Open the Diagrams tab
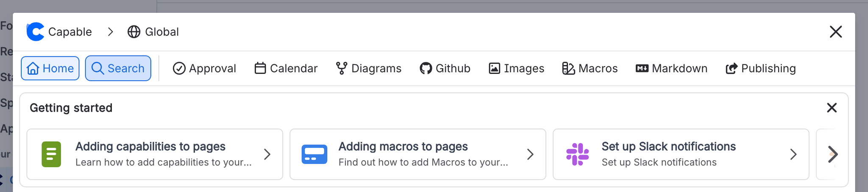Viewport: 868px width, 192px height. (368, 68)
